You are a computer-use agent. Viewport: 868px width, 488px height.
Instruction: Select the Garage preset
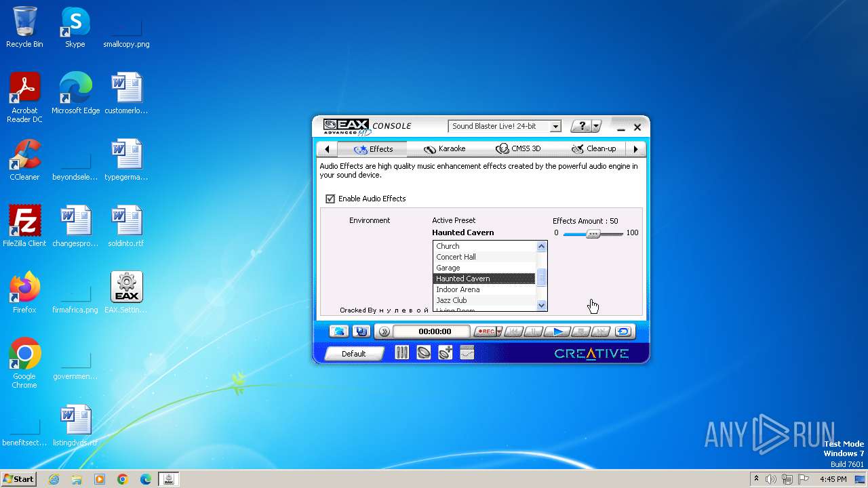[484, 268]
